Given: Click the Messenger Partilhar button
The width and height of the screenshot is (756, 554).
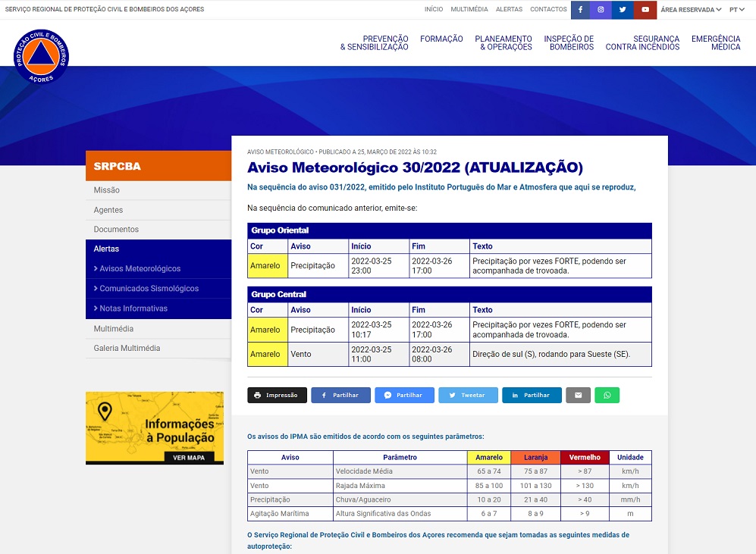Looking at the screenshot, I should tap(404, 395).
